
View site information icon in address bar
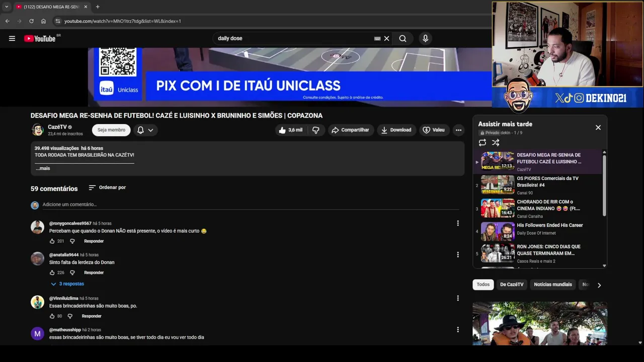58,21
